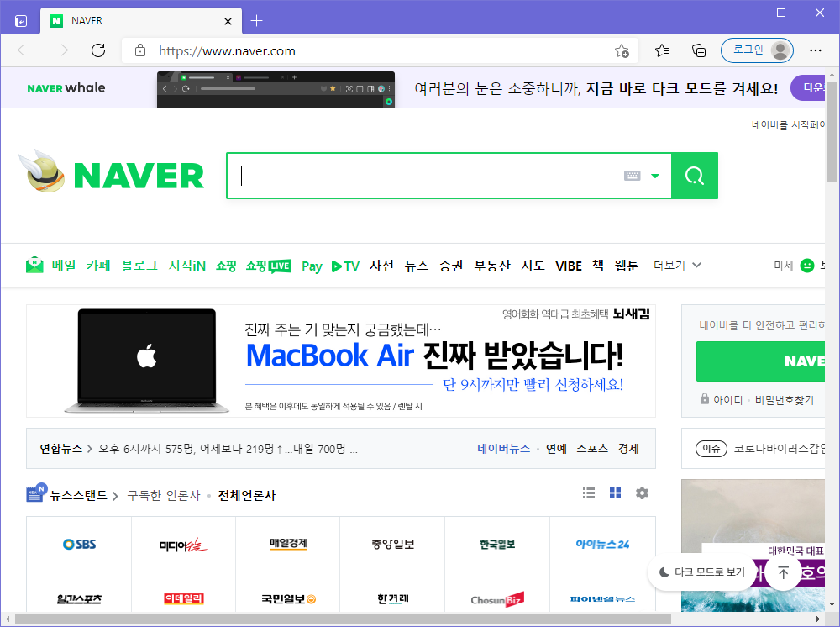
Task: Click the 로그인 profile button
Action: (757, 50)
